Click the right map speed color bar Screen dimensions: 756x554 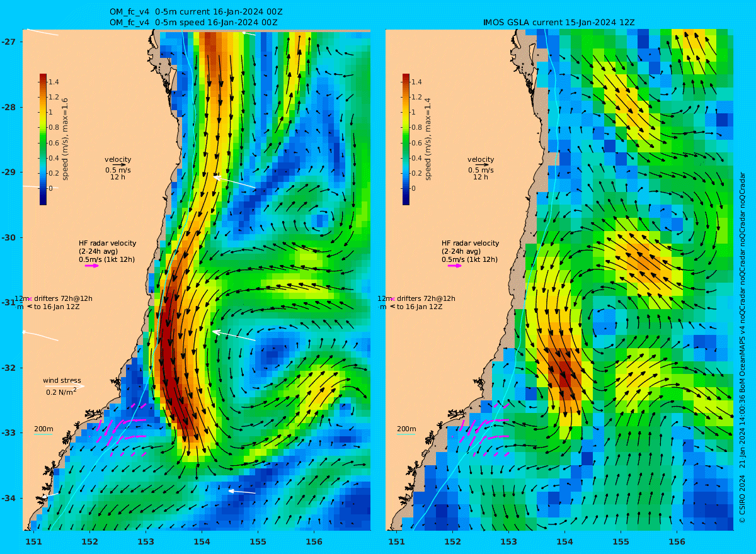[x=406, y=139]
